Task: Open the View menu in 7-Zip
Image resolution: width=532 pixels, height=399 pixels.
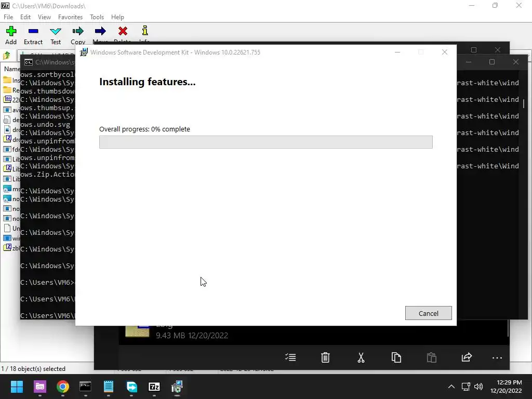Action: [x=44, y=17]
